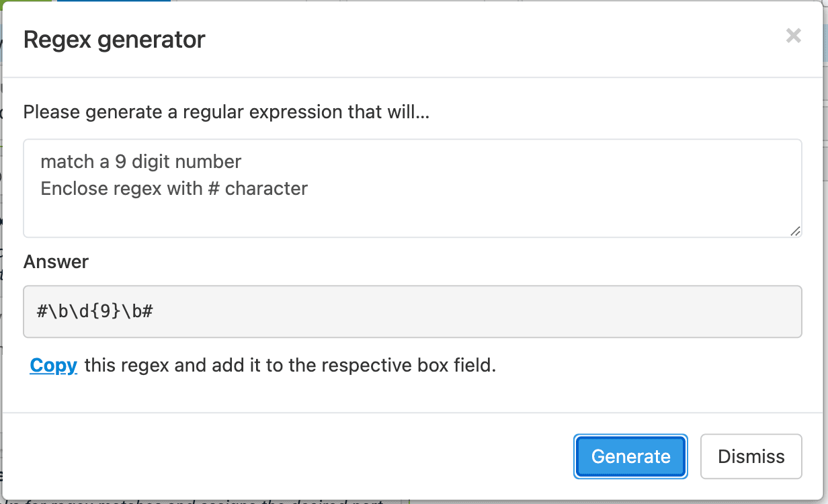
Task: Place cursor in "match a 9 digit number" line
Action: pos(140,162)
